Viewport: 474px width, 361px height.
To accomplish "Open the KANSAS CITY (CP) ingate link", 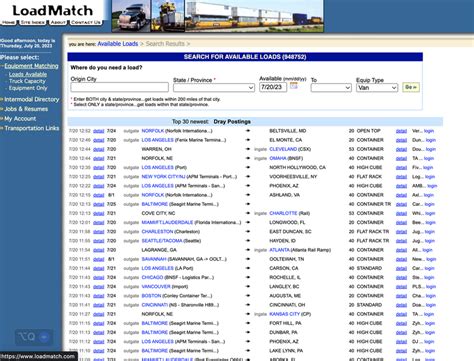I will pyautogui.click(x=284, y=314).
